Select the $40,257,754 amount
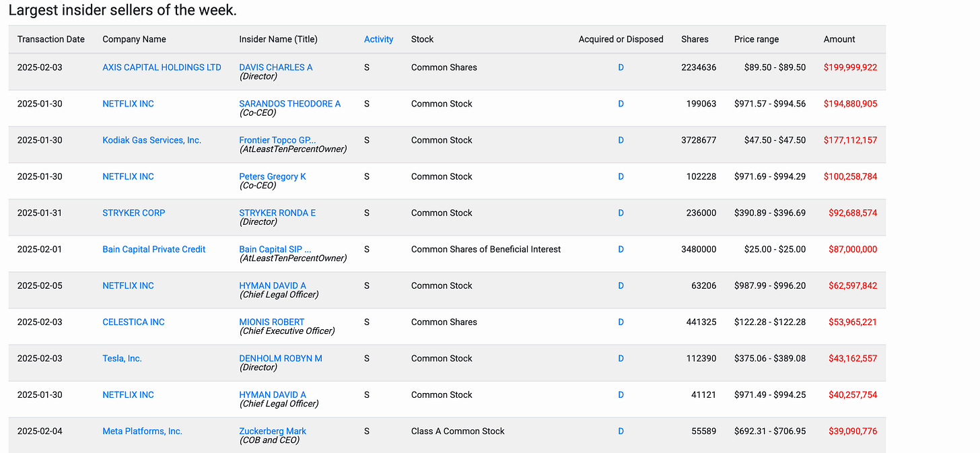980x453 pixels. pos(853,394)
